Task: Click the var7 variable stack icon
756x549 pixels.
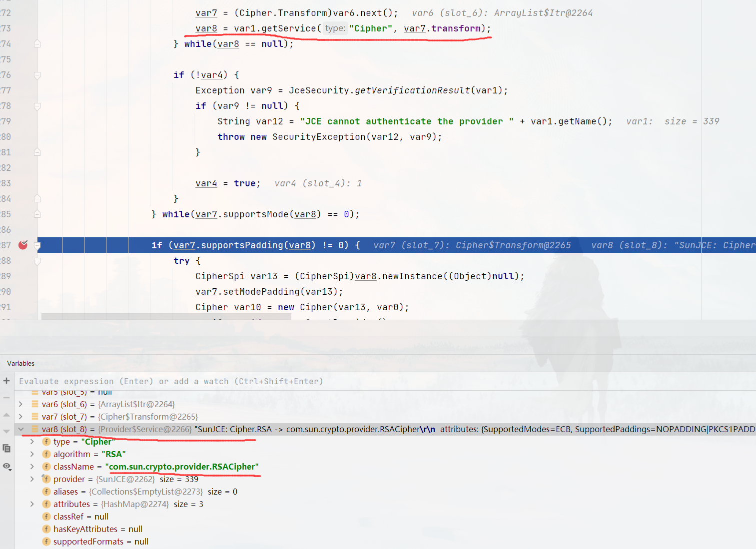Action: [35, 416]
